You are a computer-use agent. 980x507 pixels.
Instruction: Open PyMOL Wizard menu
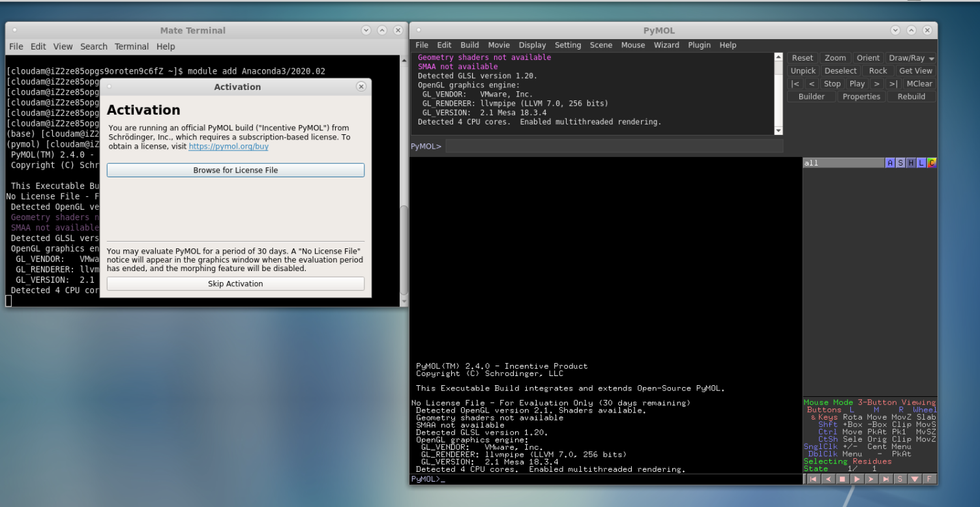click(666, 45)
